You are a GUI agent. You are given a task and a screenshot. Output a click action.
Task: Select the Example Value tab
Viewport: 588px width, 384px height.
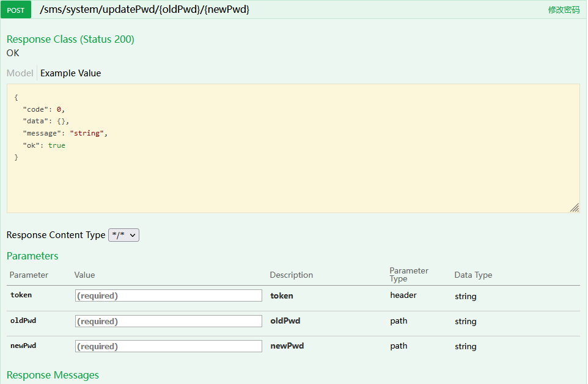coord(70,73)
